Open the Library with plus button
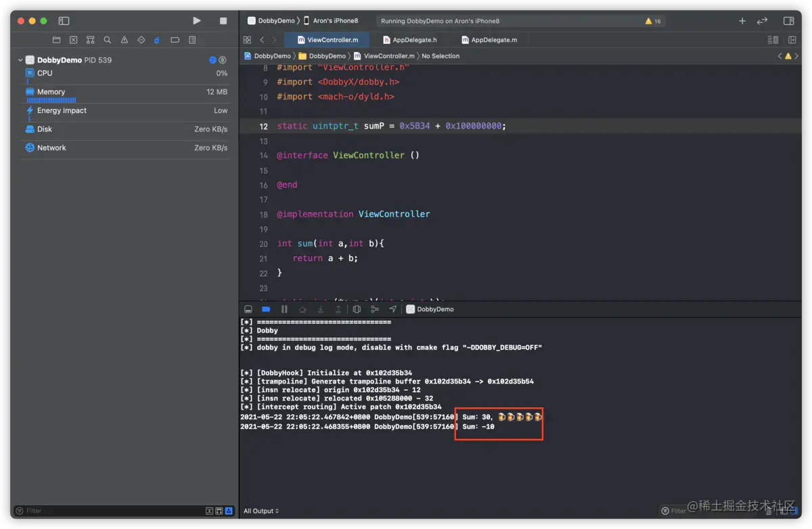This screenshot has height=529, width=812. pyautogui.click(x=742, y=21)
